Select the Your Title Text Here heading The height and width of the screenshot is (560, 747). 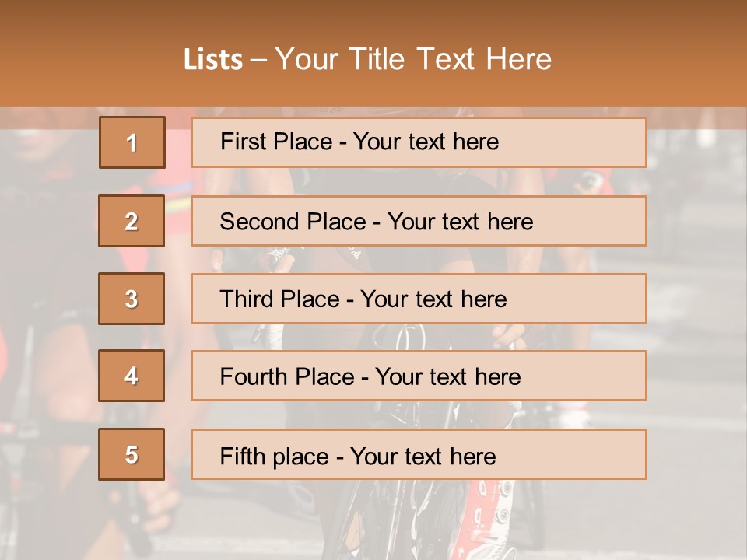coord(413,60)
